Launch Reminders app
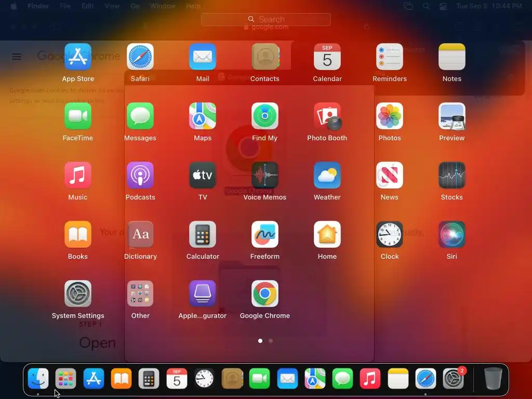 click(390, 57)
